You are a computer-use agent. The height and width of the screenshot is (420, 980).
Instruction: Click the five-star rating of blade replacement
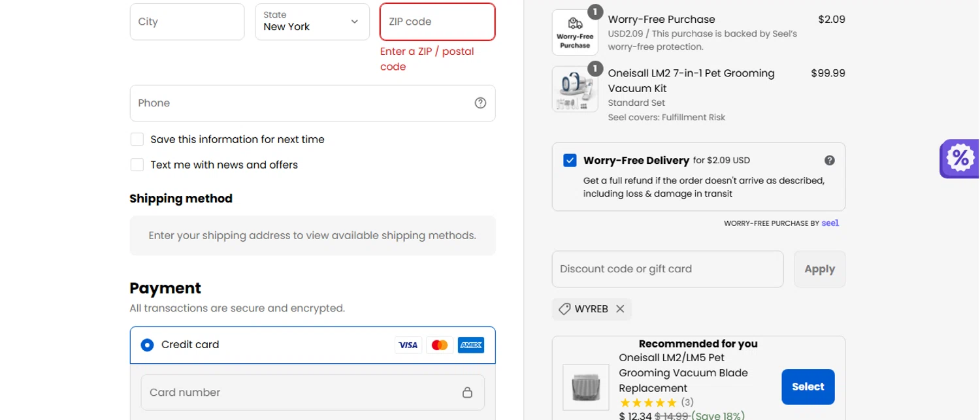pyautogui.click(x=648, y=402)
